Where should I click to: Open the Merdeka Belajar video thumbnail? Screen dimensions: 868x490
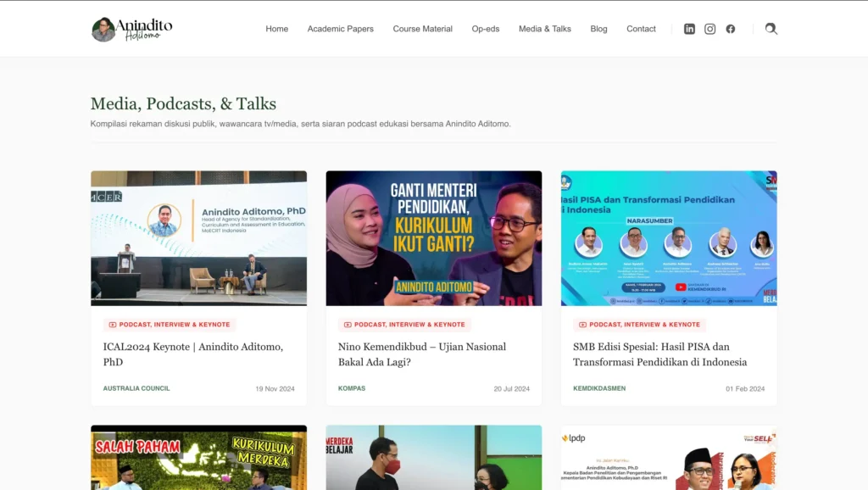click(434, 457)
